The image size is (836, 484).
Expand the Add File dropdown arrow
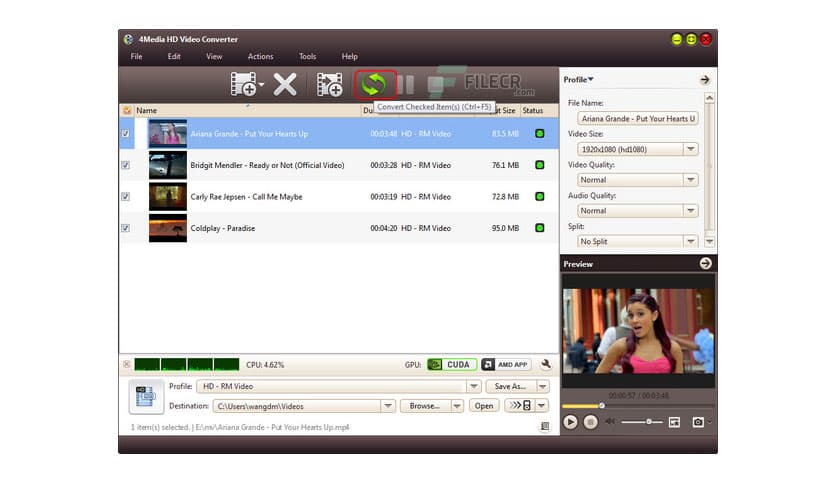point(261,84)
